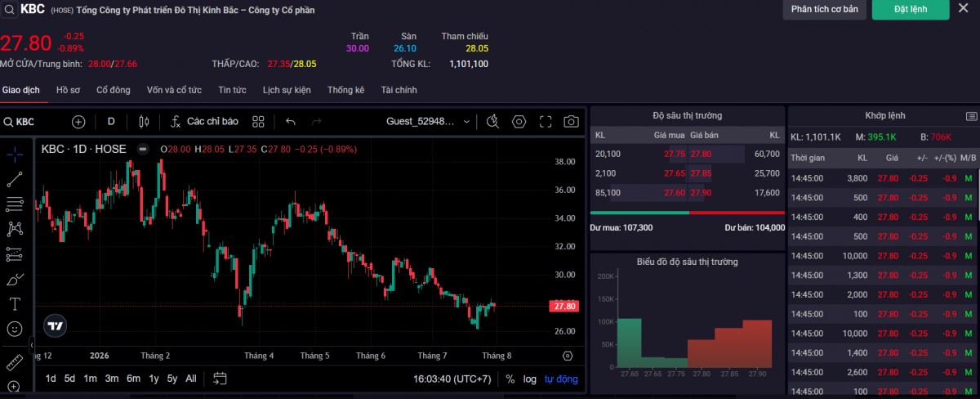
Task: Open the go-to-date calendar icon
Action: (220, 379)
